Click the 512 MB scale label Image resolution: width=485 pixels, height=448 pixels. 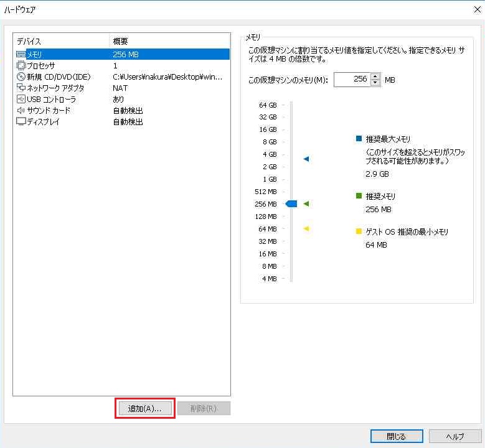266,192
